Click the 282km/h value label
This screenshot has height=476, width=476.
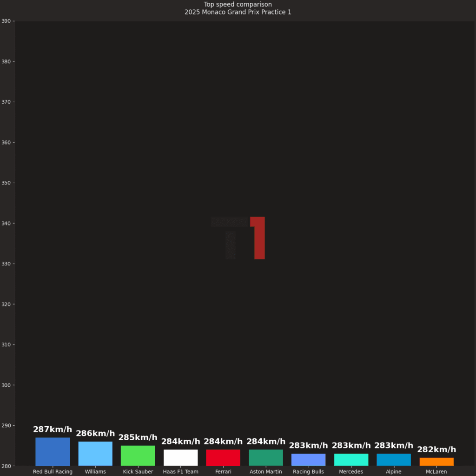436,450
